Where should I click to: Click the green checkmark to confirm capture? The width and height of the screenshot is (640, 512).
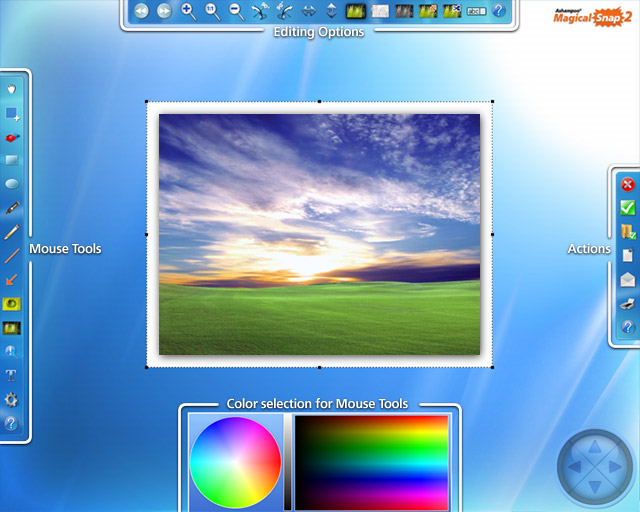(628, 208)
